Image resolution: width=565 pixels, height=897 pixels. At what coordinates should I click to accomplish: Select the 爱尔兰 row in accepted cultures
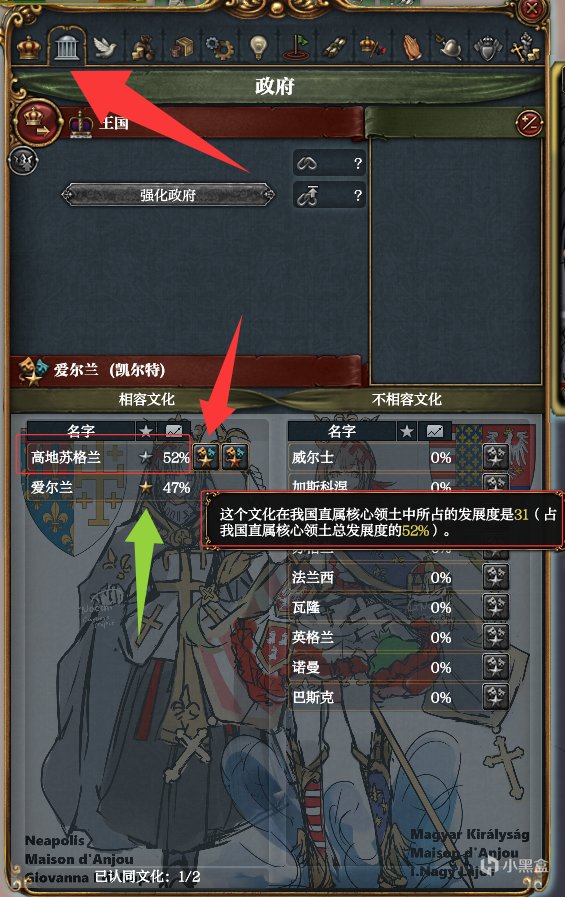coord(109,487)
